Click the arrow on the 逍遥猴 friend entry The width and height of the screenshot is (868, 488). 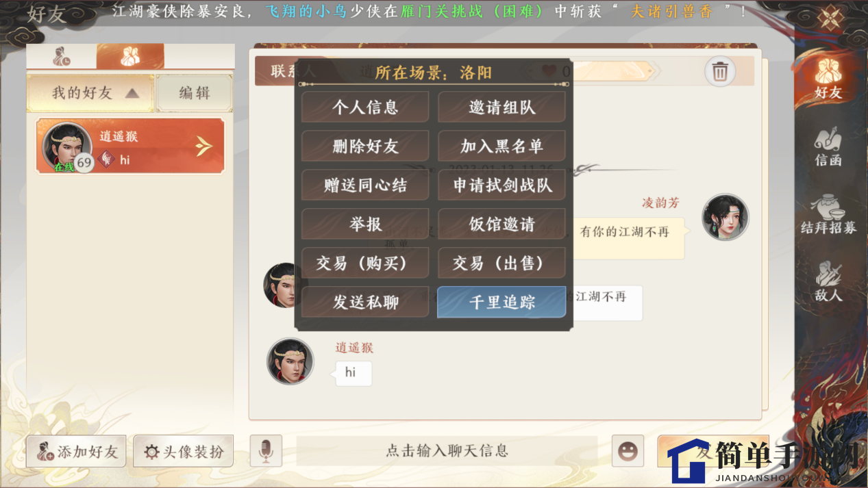click(204, 146)
